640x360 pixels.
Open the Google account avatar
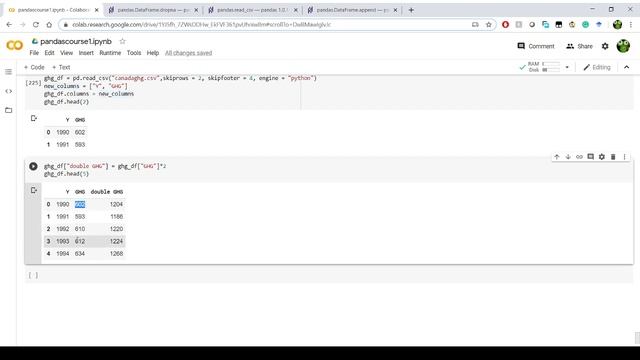[x=623, y=46]
